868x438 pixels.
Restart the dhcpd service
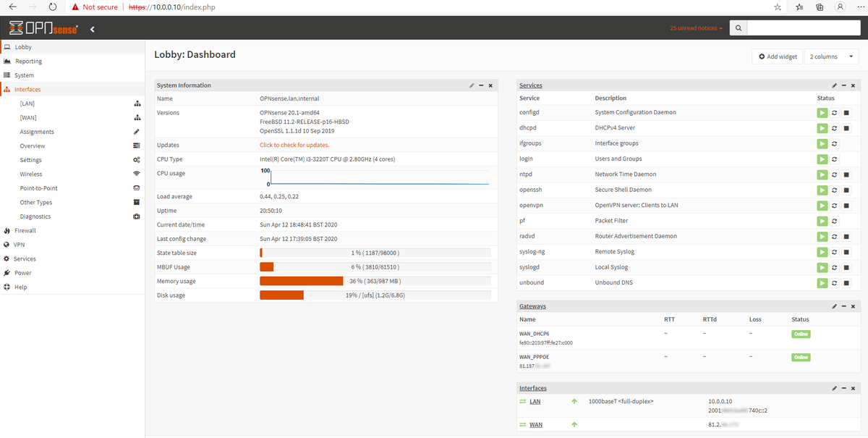click(833, 127)
